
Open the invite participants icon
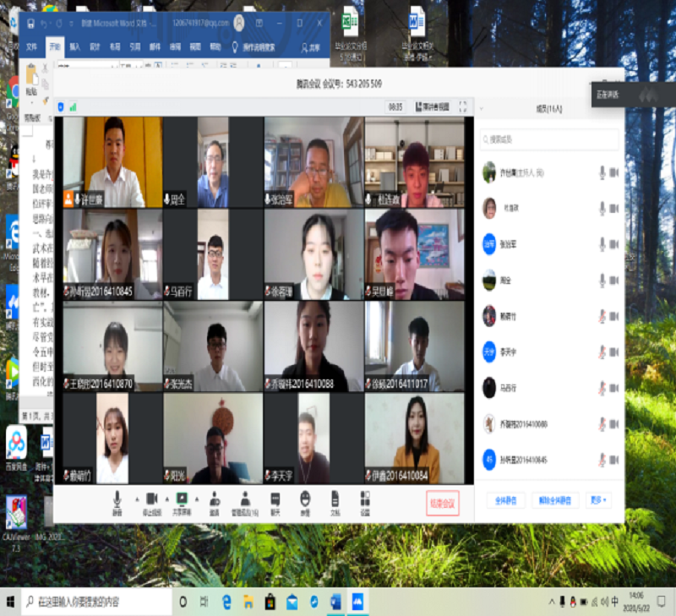(215, 499)
